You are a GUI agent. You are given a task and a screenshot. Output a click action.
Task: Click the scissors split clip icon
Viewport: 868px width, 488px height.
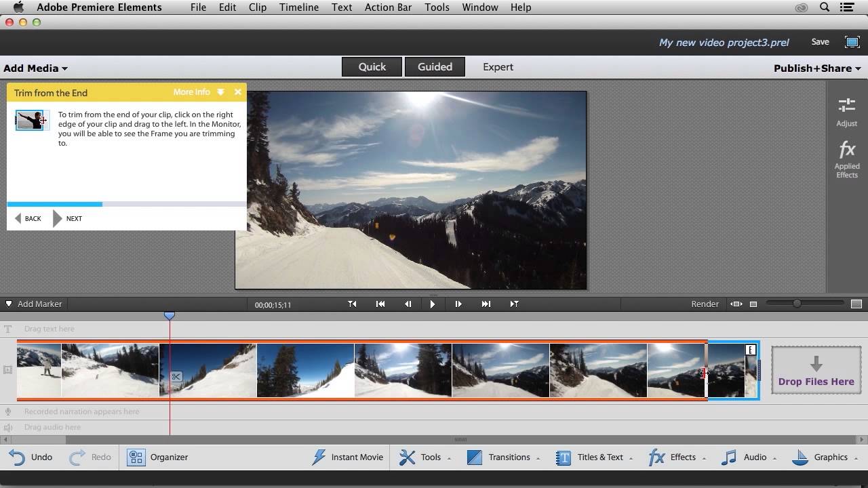coord(176,377)
